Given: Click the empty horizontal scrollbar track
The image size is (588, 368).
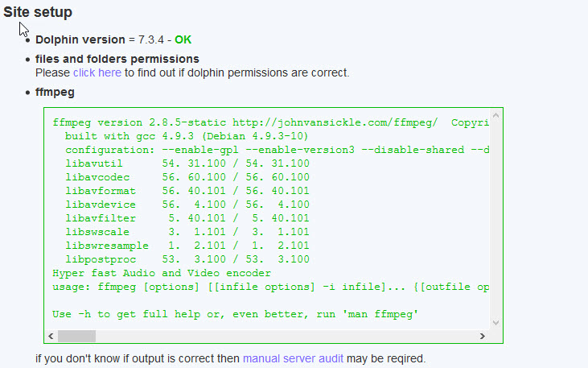Looking at the screenshot, I should pos(282,336).
